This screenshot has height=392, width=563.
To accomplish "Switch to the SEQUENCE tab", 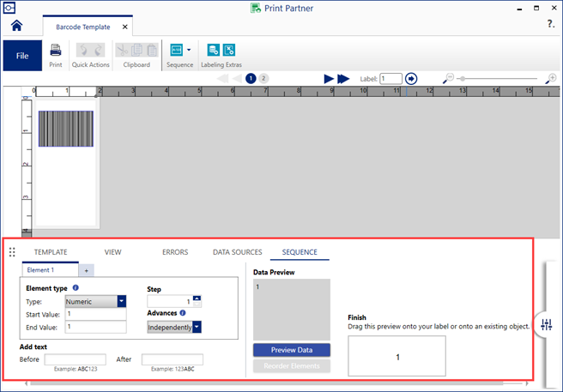I will pos(300,252).
